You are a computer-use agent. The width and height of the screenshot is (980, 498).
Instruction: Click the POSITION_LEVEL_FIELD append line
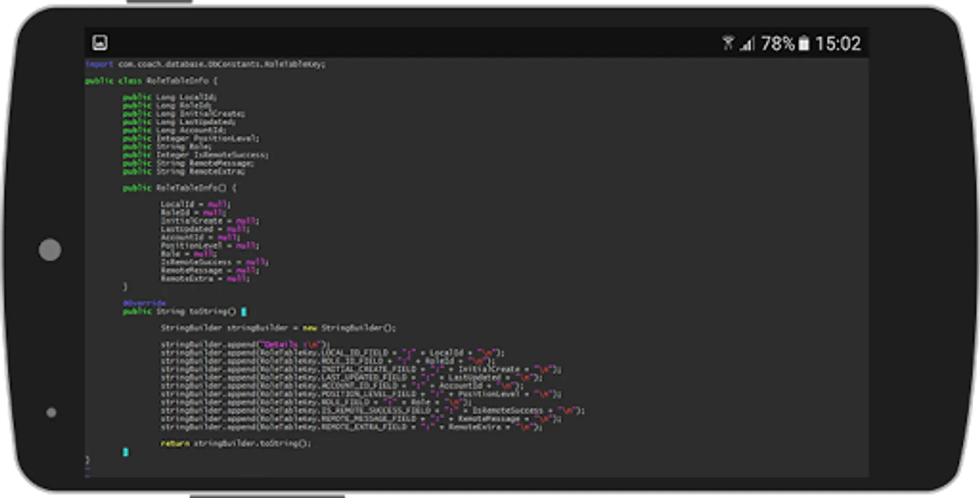coord(361,394)
